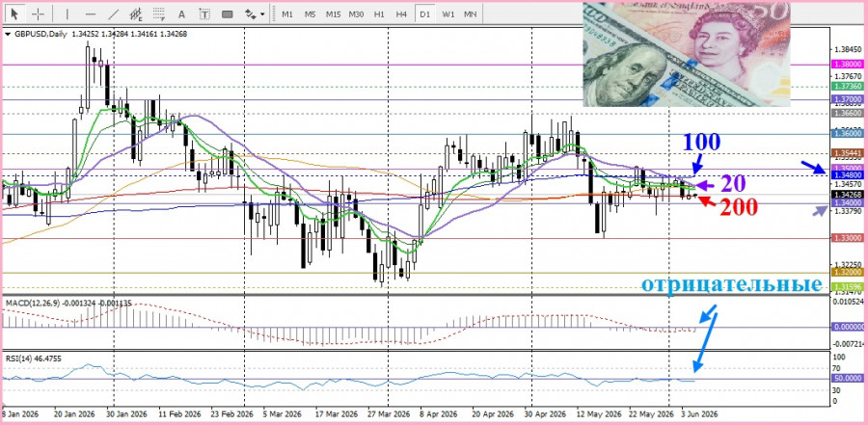Change to the MN monthly timeframe
Viewport: 868px width, 425px height.
point(470,13)
